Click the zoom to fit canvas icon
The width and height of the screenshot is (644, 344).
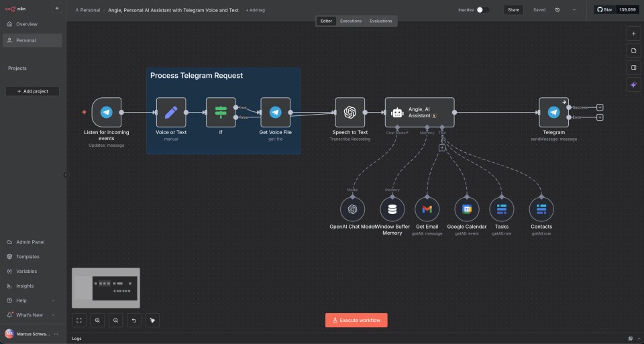[x=79, y=321]
